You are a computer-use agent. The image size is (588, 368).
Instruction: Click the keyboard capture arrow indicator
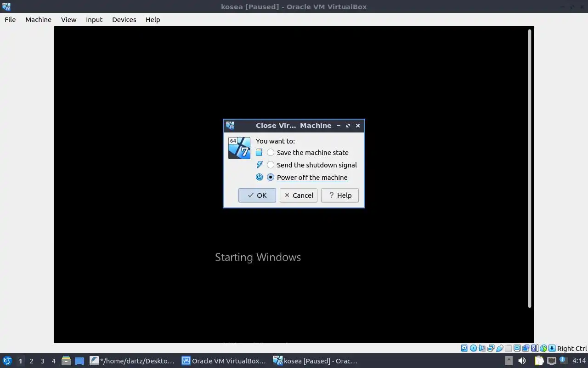pyautogui.click(x=552, y=348)
